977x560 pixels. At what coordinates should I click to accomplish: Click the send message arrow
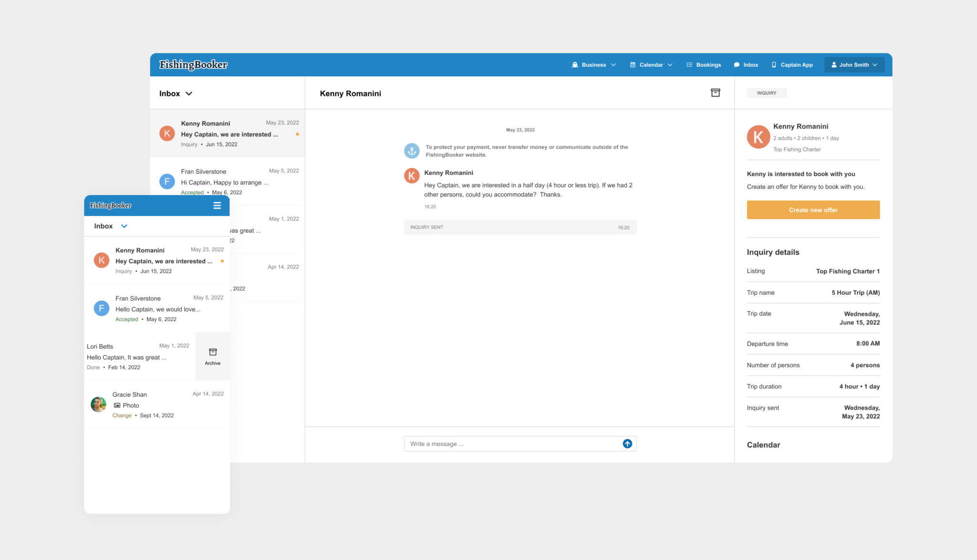627,444
